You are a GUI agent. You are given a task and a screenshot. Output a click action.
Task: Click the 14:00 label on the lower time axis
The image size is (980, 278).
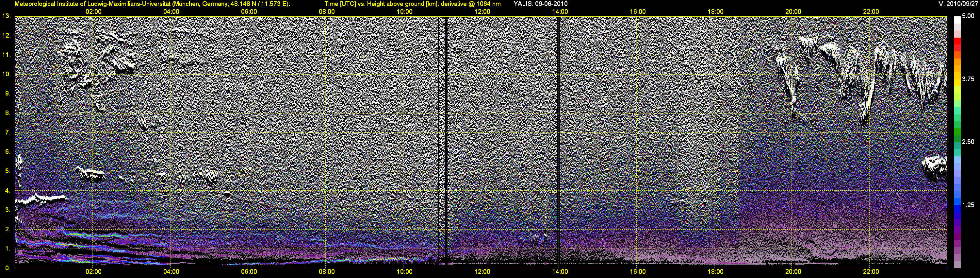[x=560, y=271]
